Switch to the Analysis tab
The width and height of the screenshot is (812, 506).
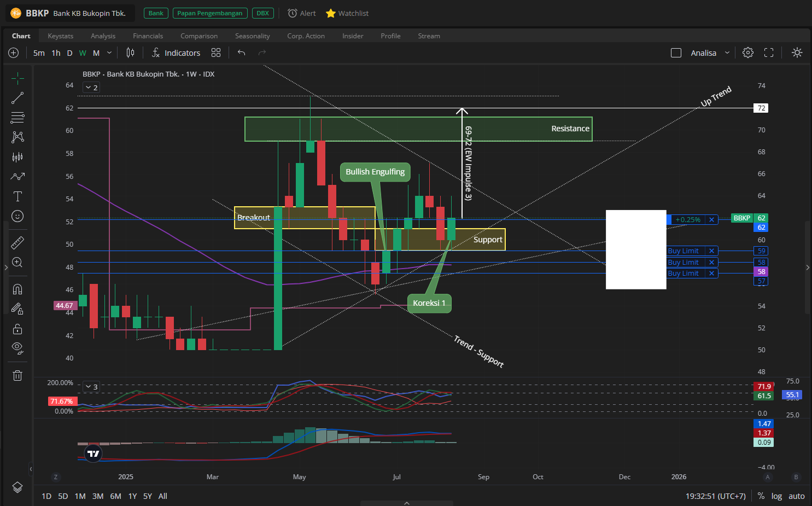[x=103, y=36]
